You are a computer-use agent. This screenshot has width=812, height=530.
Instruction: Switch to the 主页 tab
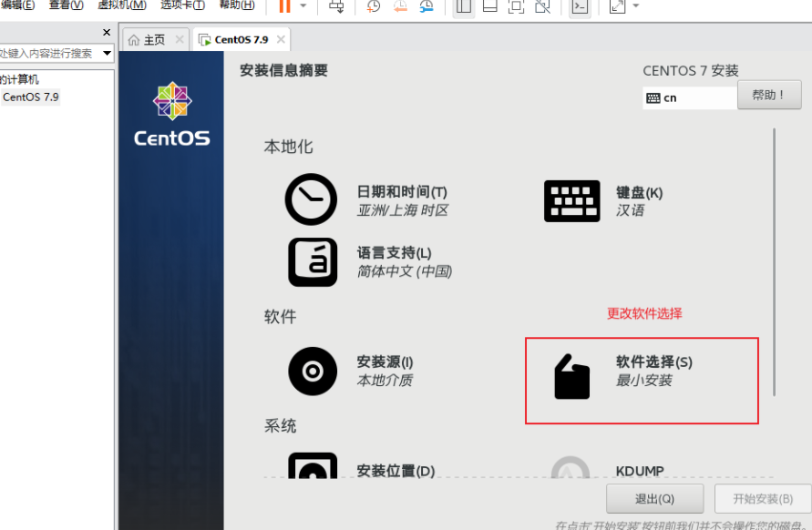point(154,40)
